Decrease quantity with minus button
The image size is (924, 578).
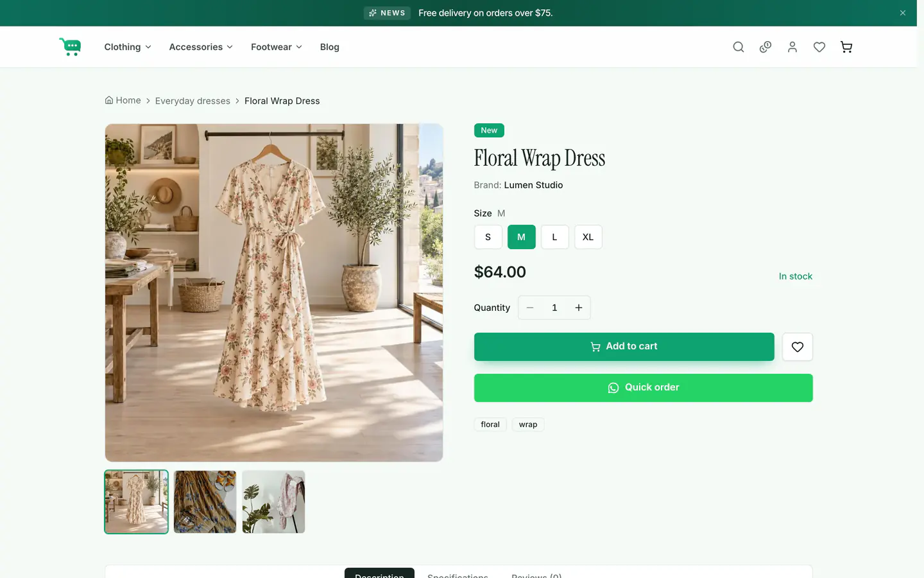click(x=530, y=308)
